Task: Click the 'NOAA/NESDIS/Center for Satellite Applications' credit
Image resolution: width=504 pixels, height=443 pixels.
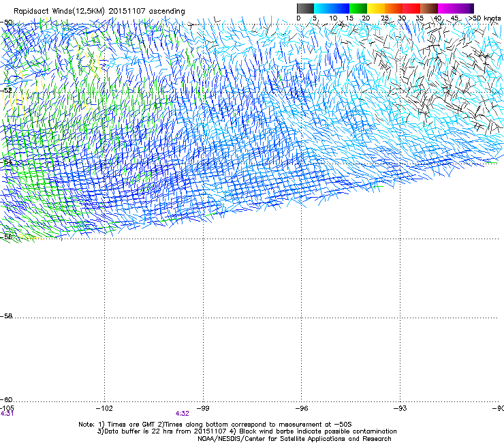Action: pyautogui.click(x=294, y=439)
